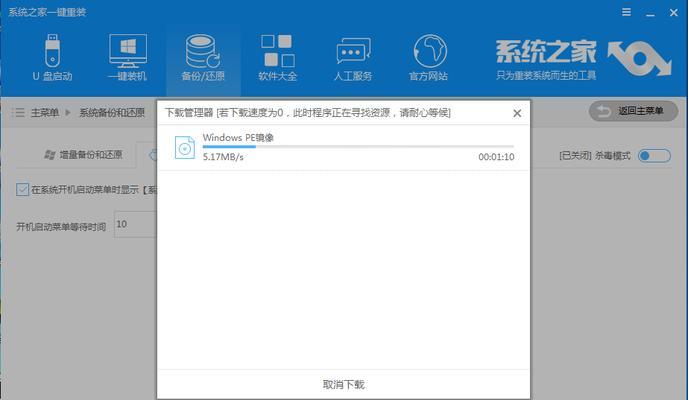
Task: Click the 系统备份和还原 breadcrumb
Action: [x=112, y=113]
